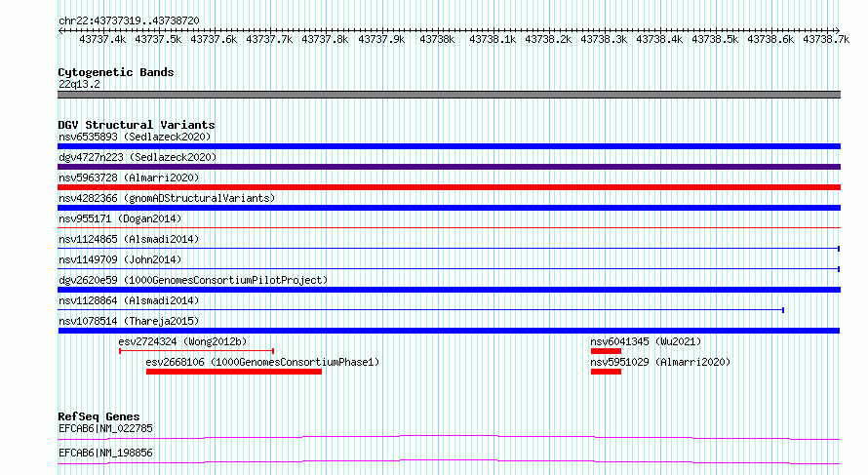Click the esv2724324 (Wong2012b) red interval line
The width and height of the screenshot is (868, 475).
(x=196, y=351)
